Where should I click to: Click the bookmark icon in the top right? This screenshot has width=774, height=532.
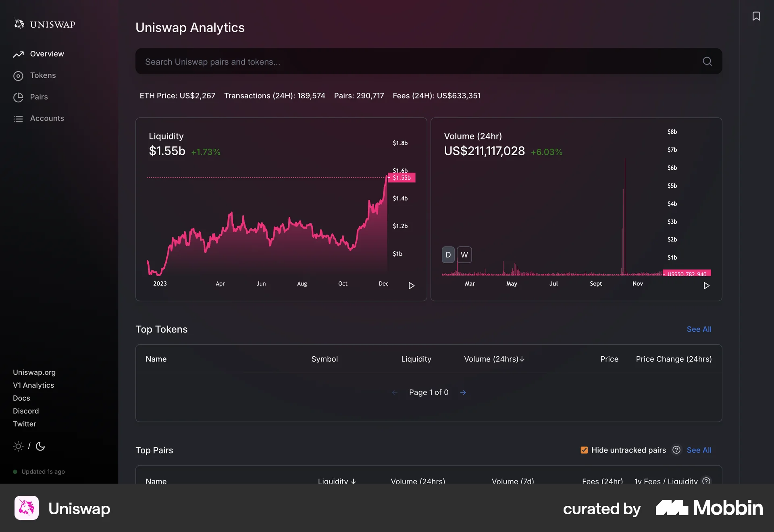click(757, 16)
